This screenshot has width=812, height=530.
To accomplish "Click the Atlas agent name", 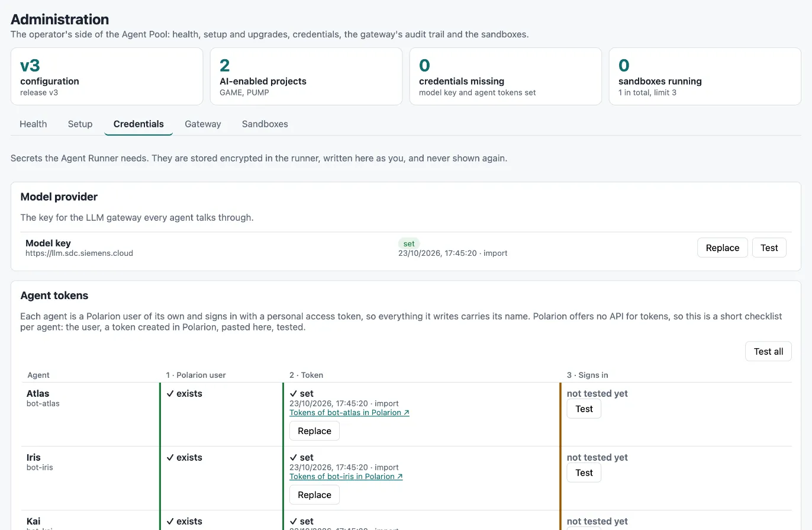I will click(x=38, y=393).
